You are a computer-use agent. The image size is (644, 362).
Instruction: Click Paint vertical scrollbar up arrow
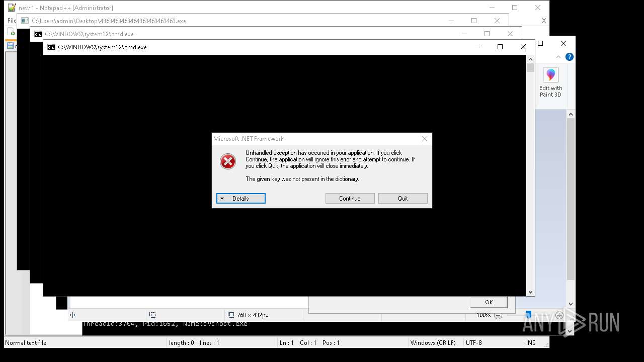tap(571, 115)
